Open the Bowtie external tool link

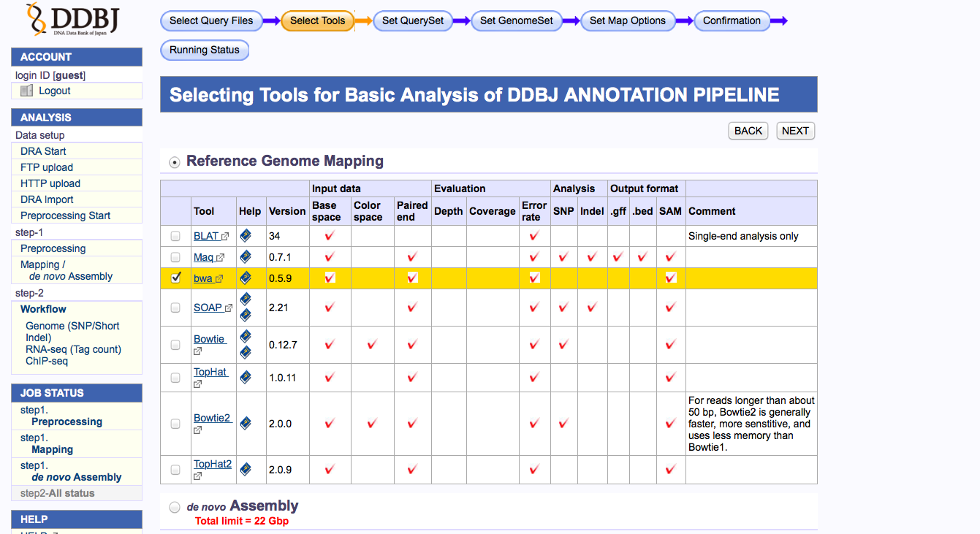210,339
